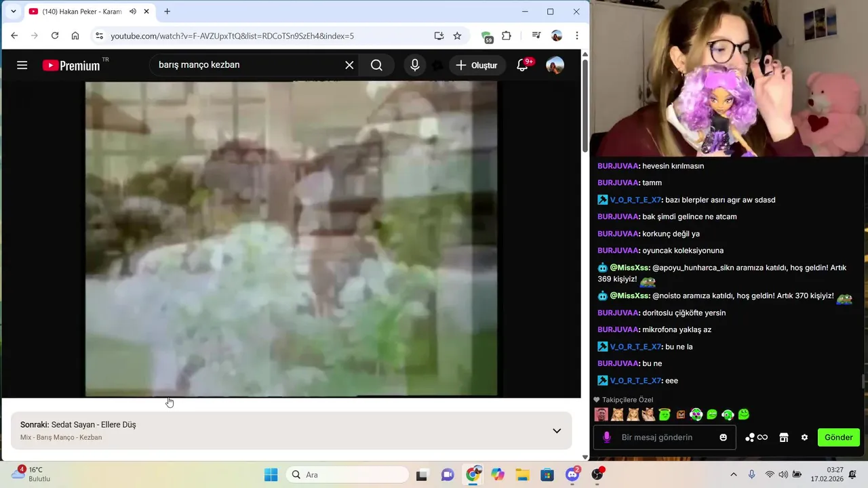Click 'Mix - Barış Manço - Kezban' label
This screenshot has width=868, height=488.
[x=61, y=438]
